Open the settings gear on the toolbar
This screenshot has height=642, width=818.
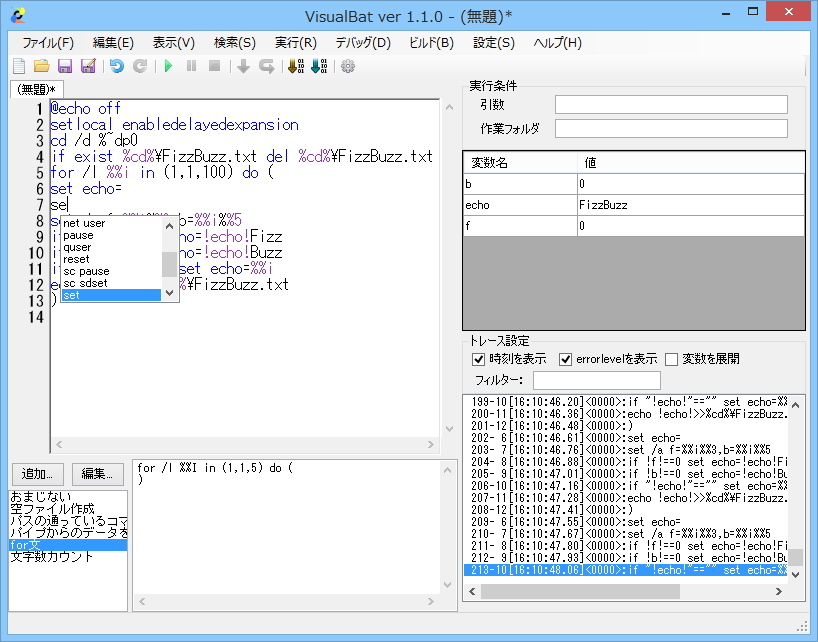click(347, 67)
